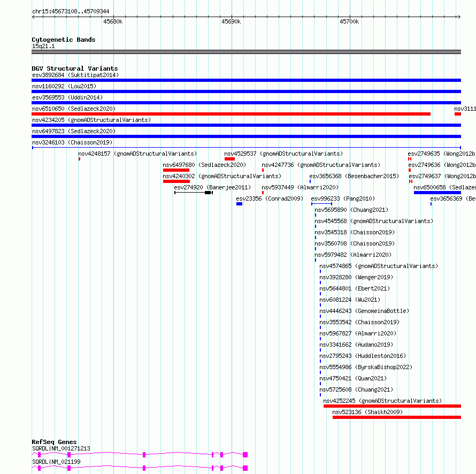
Task: Open esv3656368 (Besenbacher2015) label
Action: pos(354,176)
